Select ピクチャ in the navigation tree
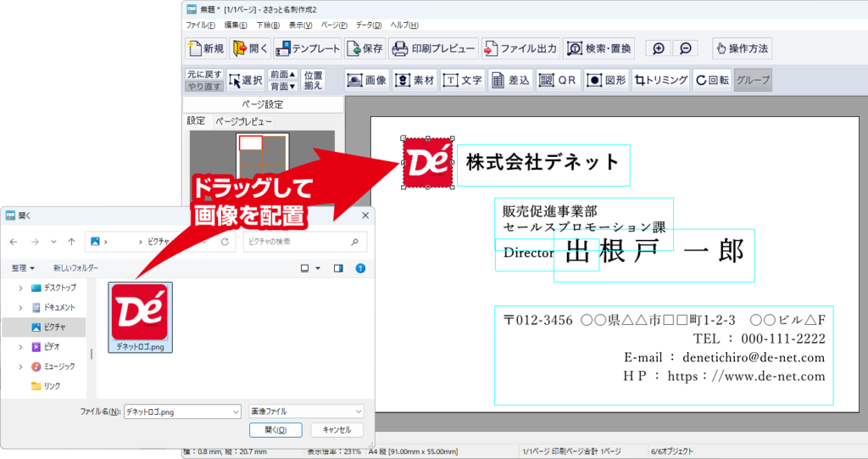Screen dimensions: 868x459 [44, 327]
